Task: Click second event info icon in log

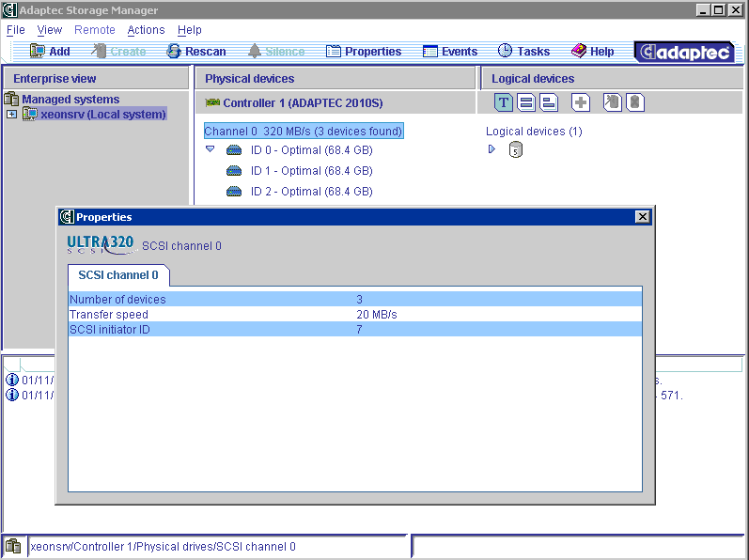Action: point(12,395)
